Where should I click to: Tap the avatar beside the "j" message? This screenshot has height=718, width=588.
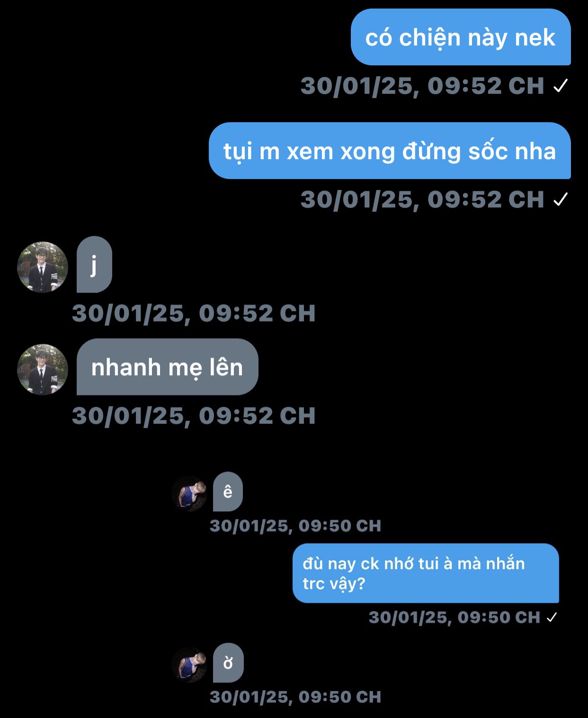click(43, 267)
